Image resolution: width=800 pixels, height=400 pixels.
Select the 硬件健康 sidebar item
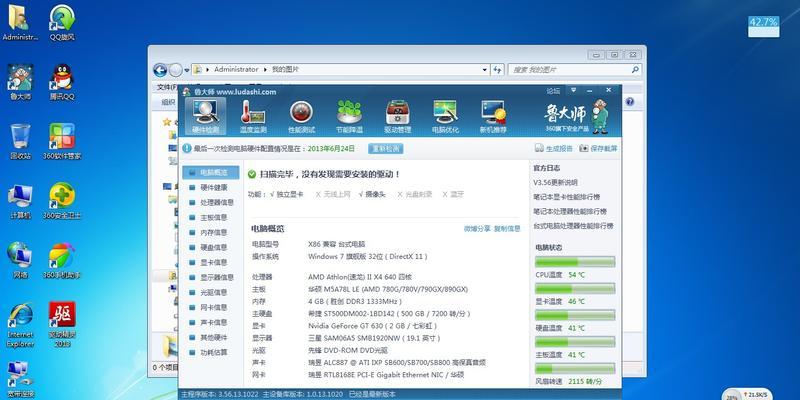click(211, 187)
